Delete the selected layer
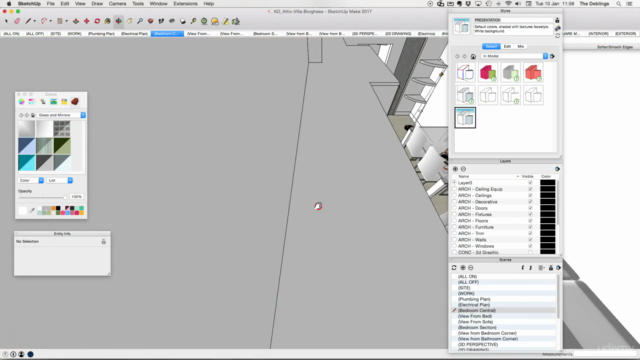Screen dimensions: 640x360 (463, 169)
